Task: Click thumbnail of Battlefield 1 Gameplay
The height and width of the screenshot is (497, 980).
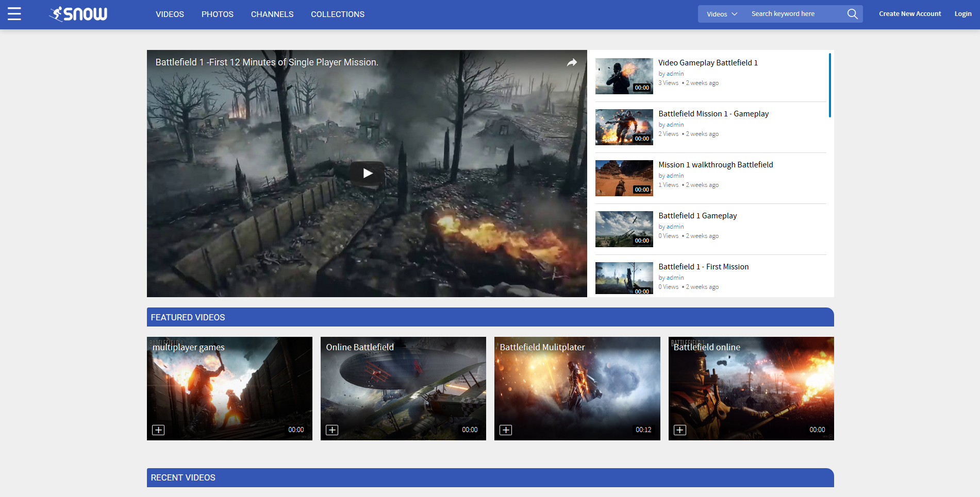Action: [624, 229]
